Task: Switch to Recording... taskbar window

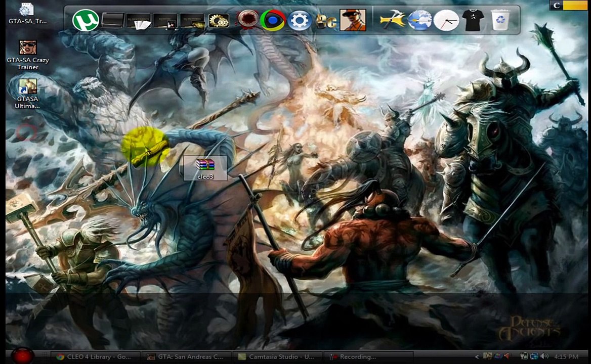Action: coord(368,356)
